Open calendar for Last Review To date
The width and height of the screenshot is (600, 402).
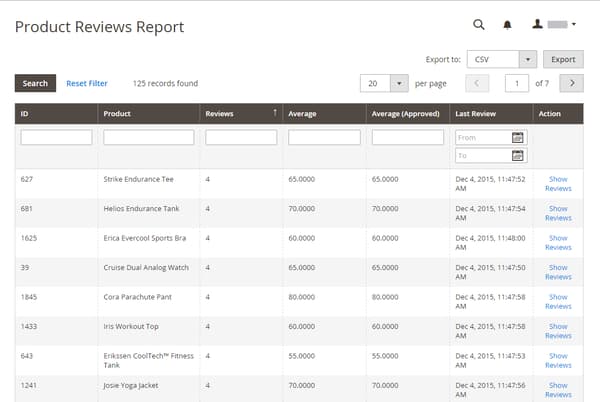(517, 156)
